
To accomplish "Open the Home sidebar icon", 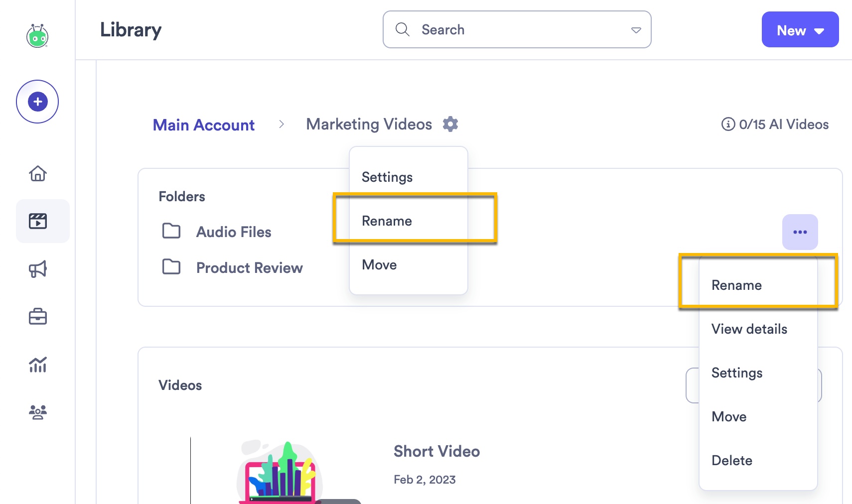I will (38, 173).
